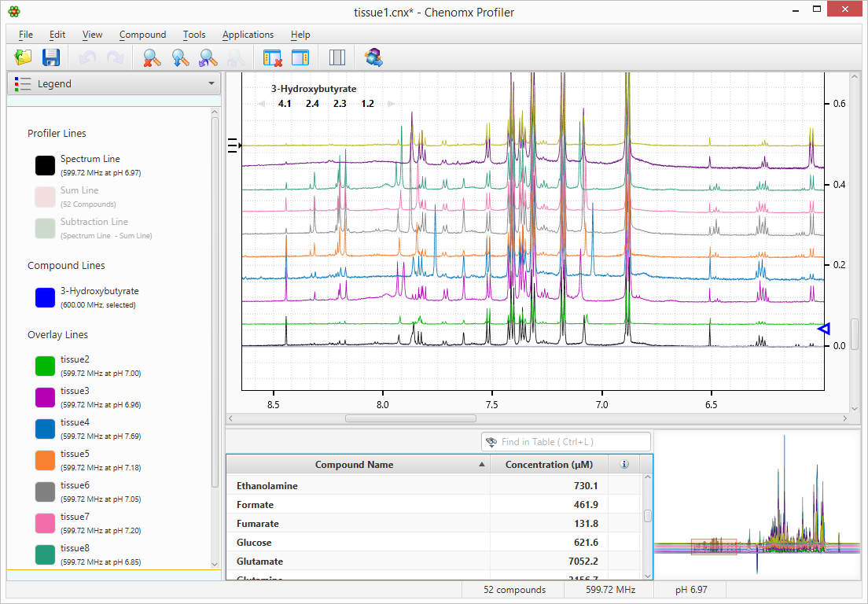Click the vertical offset handle on the left axis

pos(234,145)
